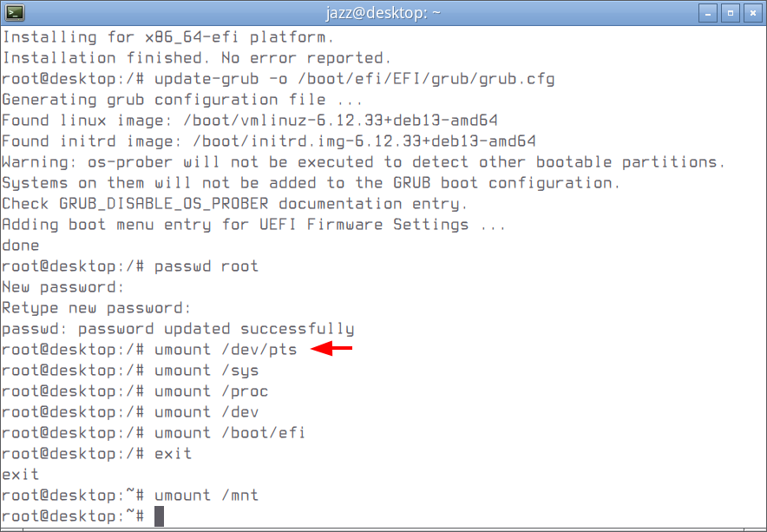Click the 'passwd root' command
The width and height of the screenshot is (767, 532).
point(206,266)
